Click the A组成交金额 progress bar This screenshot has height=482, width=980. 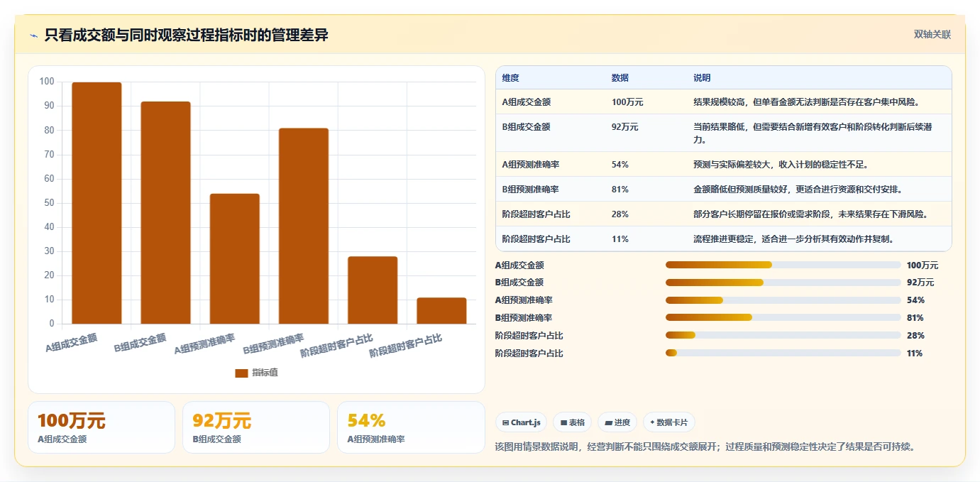coord(783,265)
